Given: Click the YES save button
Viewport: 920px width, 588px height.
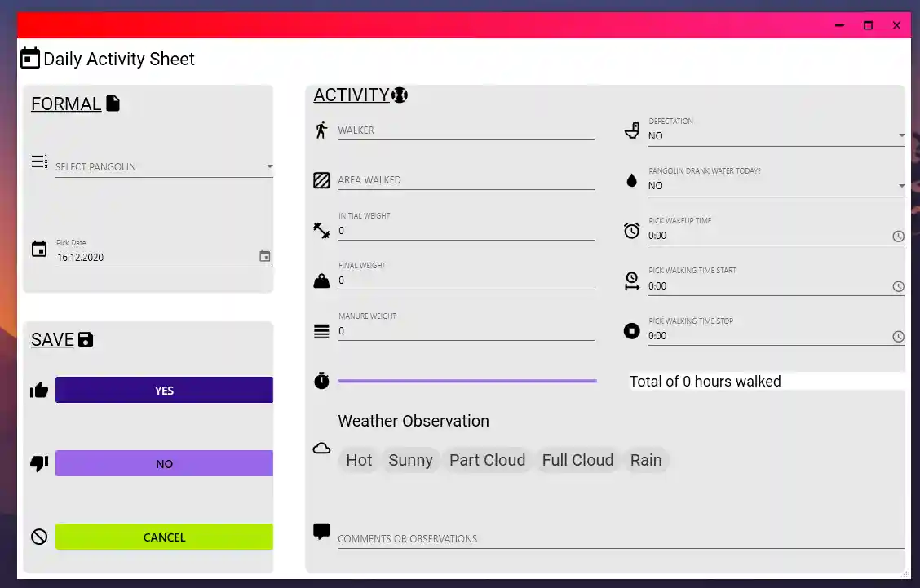Looking at the screenshot, I should (164, 390).
